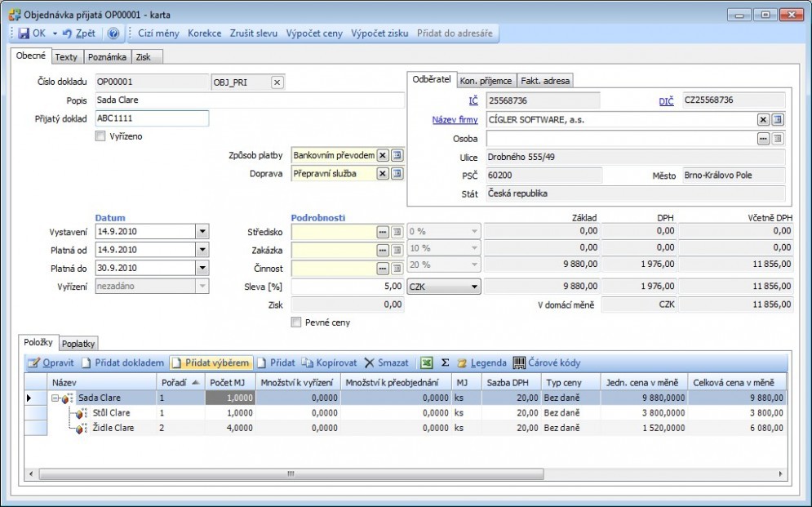Screen dimensions: 812x507
Task: Click the Název firmy link
Action: point(455,120)
